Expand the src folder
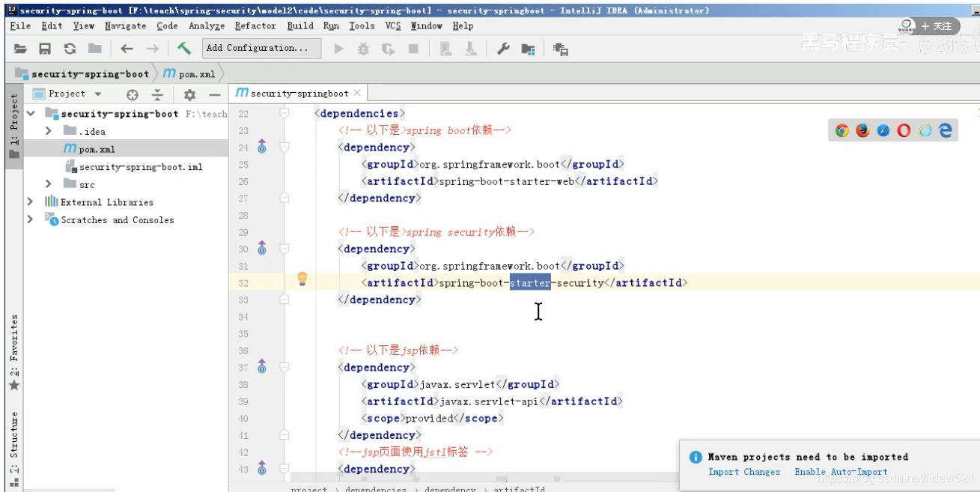 (x=49, y=184)
